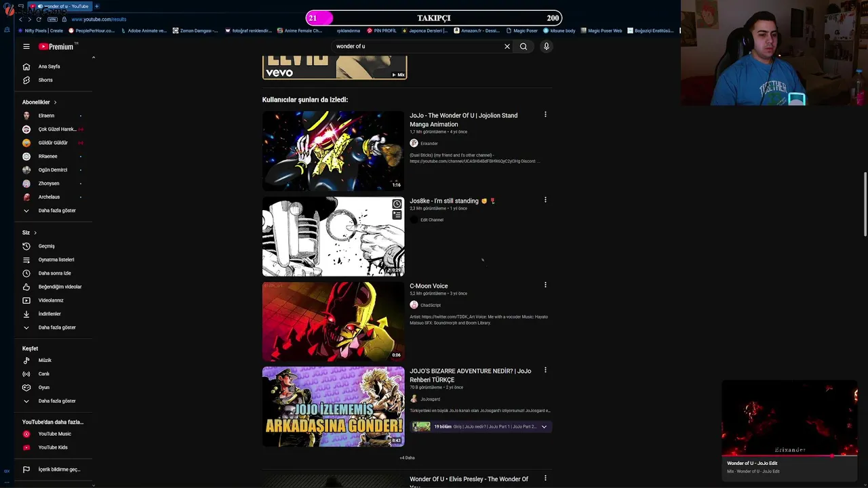Open the Çok Güzel Hareketler channel
This screenshot has height=488, width=868.
[x=53, y=129]
